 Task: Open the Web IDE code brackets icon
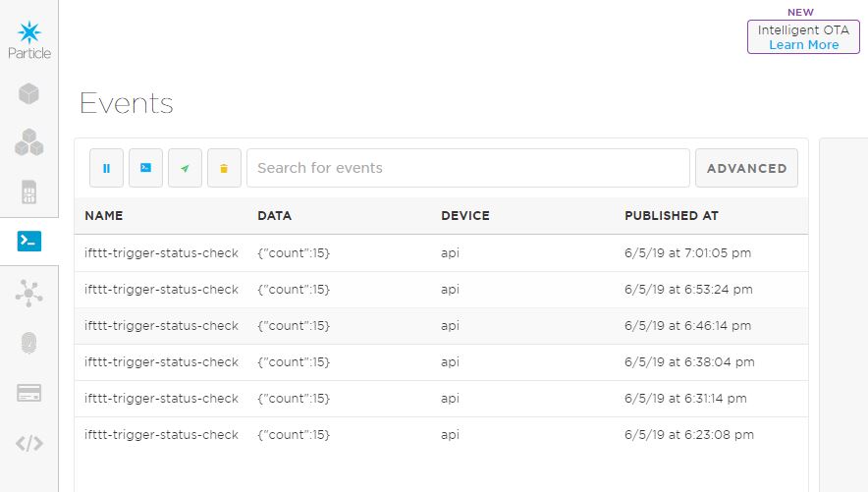(x=28, y=443)
